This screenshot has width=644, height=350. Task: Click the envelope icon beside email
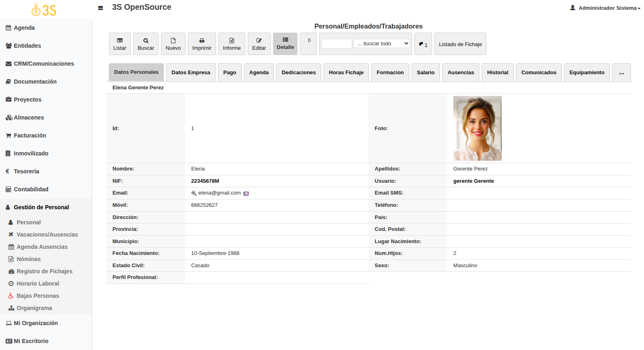click(246, 193)
